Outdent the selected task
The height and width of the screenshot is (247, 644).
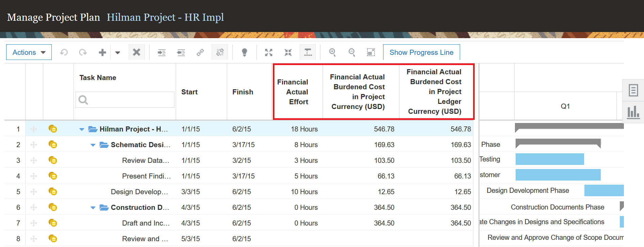[x=181, y=52]
